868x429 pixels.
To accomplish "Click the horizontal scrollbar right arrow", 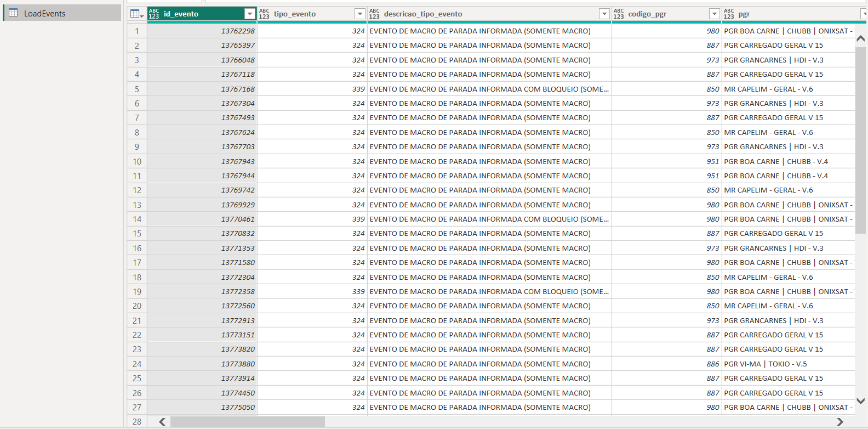I will [840, 421].
